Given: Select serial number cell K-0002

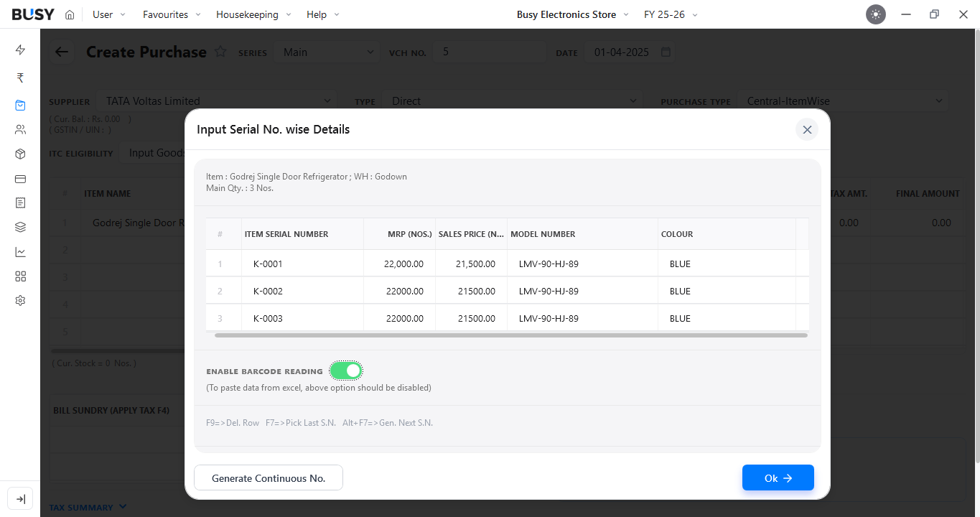Looking at the screenshot, I should [x=302, y=291].
